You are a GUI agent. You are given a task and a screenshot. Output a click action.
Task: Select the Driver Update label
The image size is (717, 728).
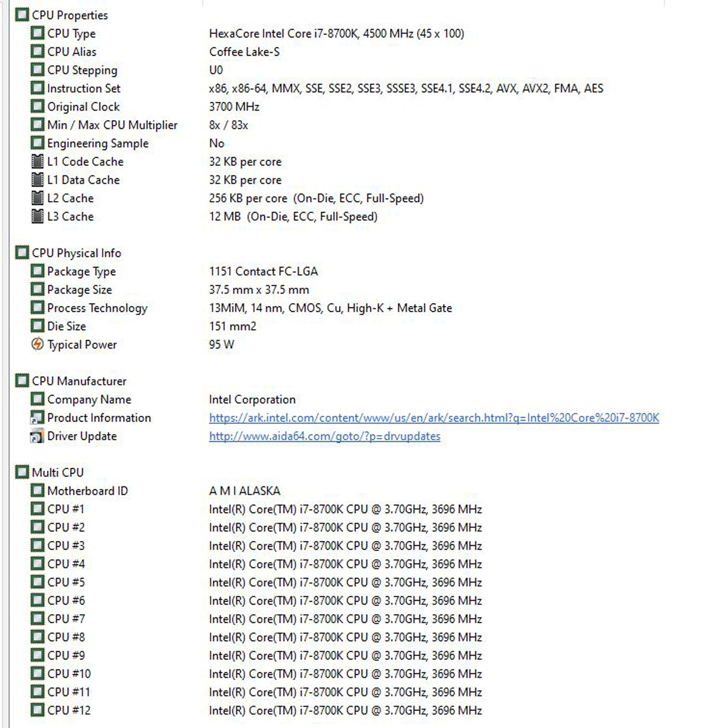(82, 436)
